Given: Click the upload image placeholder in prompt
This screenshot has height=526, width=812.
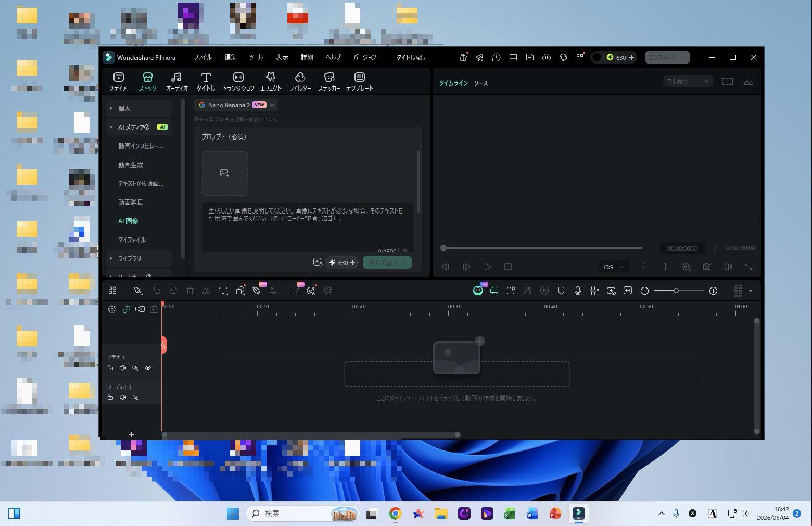Looking at the screenshot, I should coord(225,173).
